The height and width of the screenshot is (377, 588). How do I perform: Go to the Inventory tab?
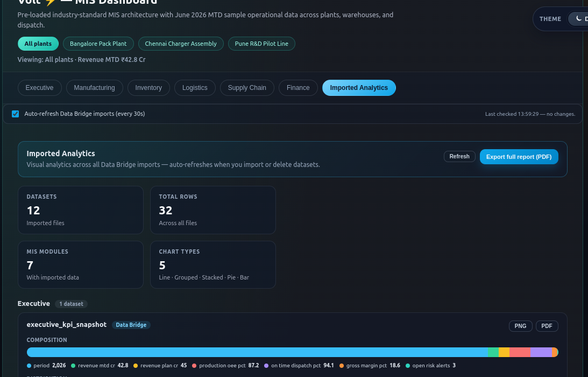[148, 88]
